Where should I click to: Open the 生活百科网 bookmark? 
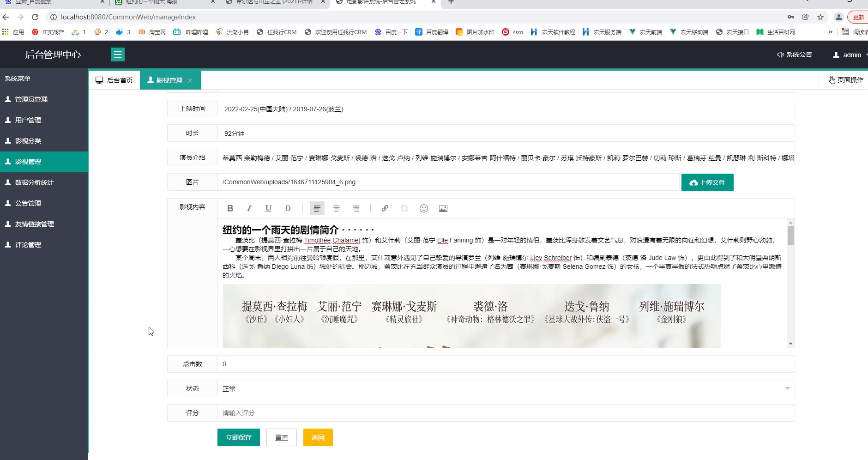tap(776, 32)
